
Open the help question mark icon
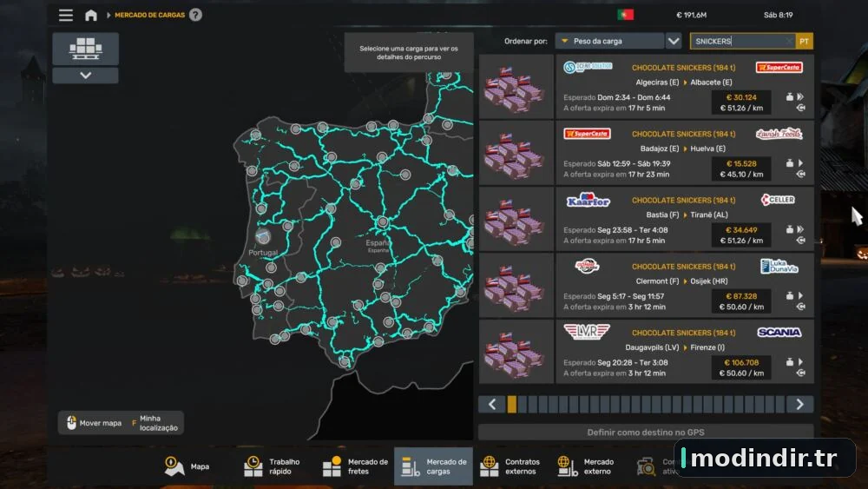pyautogui.click(x=195, y=15)
